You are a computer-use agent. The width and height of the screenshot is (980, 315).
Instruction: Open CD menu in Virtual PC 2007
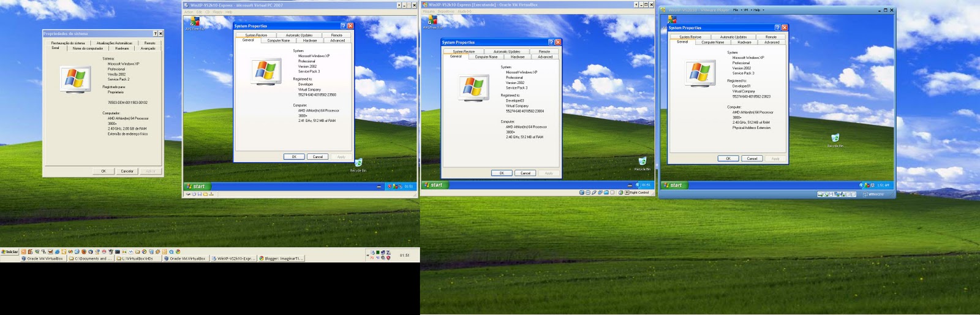[207, 12]
